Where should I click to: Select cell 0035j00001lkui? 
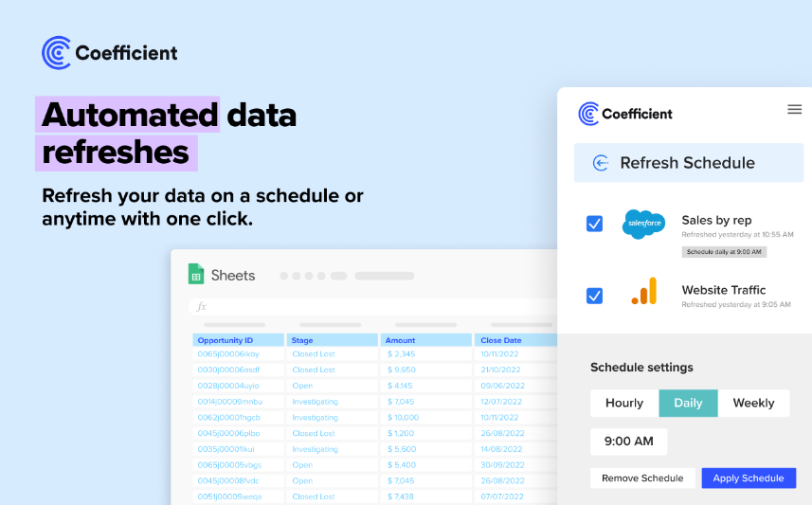click(238, 449)
